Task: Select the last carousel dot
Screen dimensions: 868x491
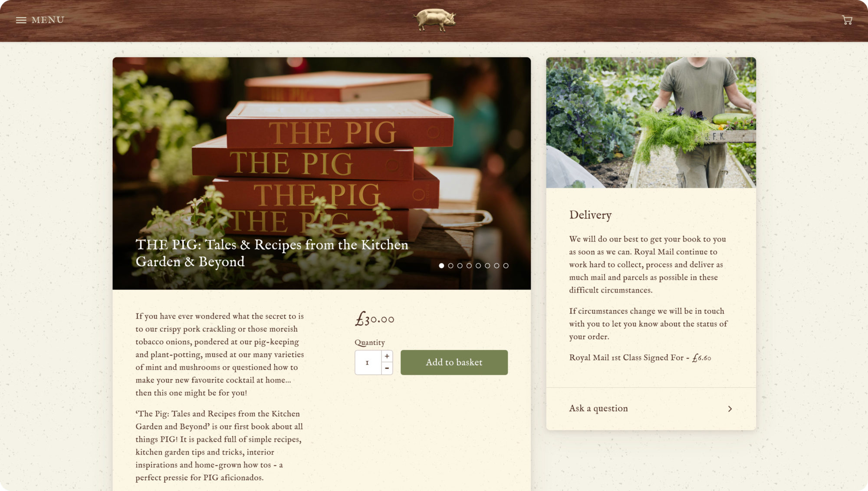Action: click(x=506, y=266)
